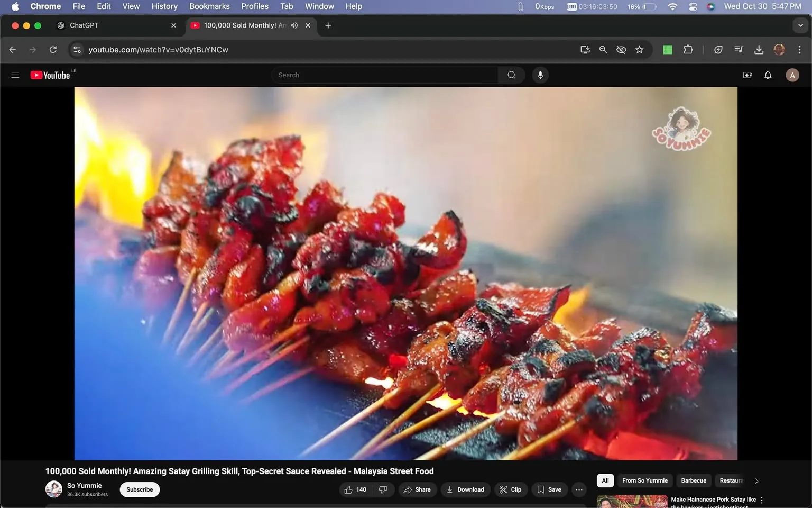Switch to the ChatGPT tab
This screenshot has height=508, width=812.
pyautogui.click(x=85, y=25)
